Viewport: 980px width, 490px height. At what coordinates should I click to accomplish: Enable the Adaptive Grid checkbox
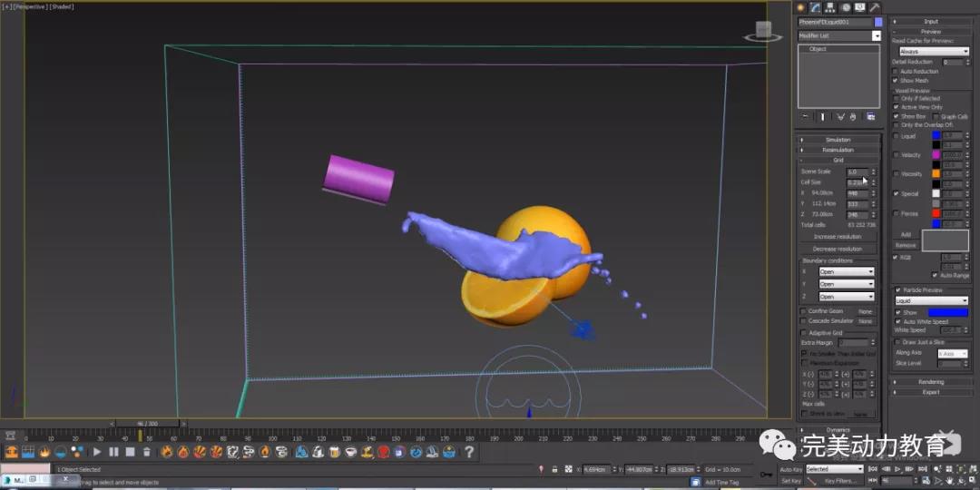point(803,333)
